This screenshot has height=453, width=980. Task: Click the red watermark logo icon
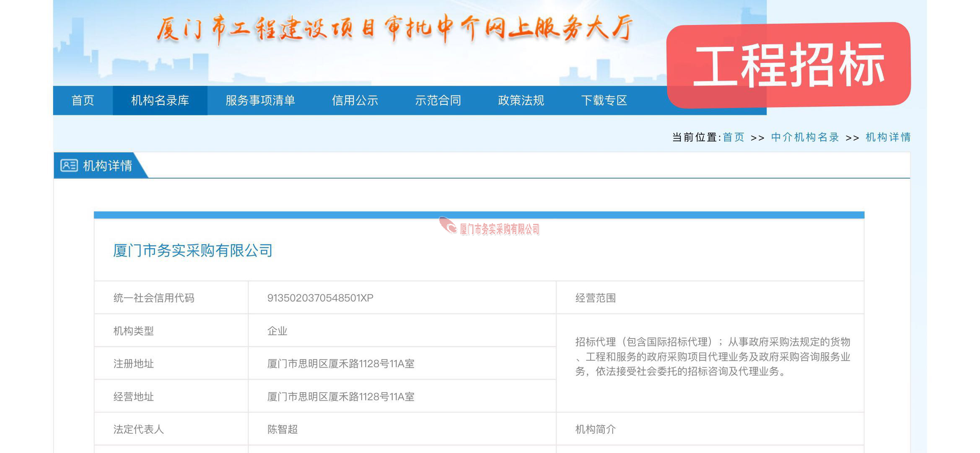coord(448,225)
